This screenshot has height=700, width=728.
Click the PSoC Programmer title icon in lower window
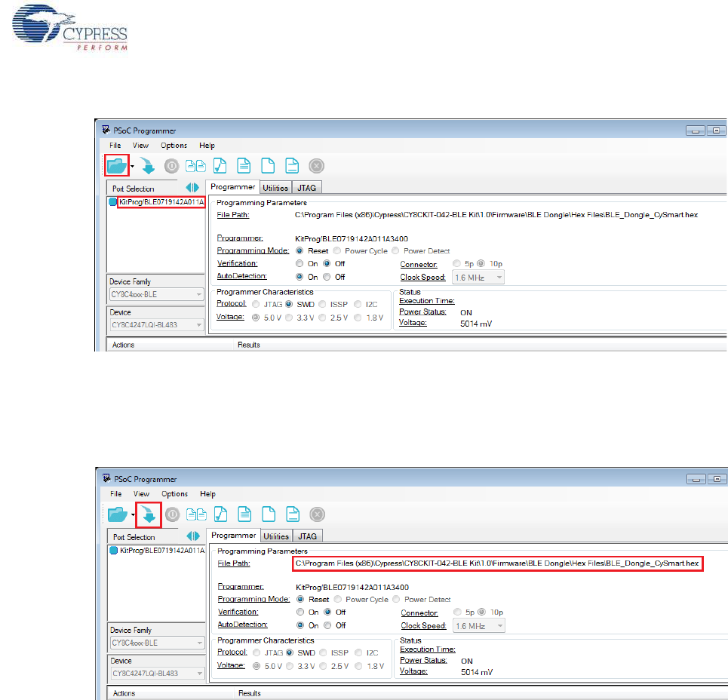[x=107, y=478]
